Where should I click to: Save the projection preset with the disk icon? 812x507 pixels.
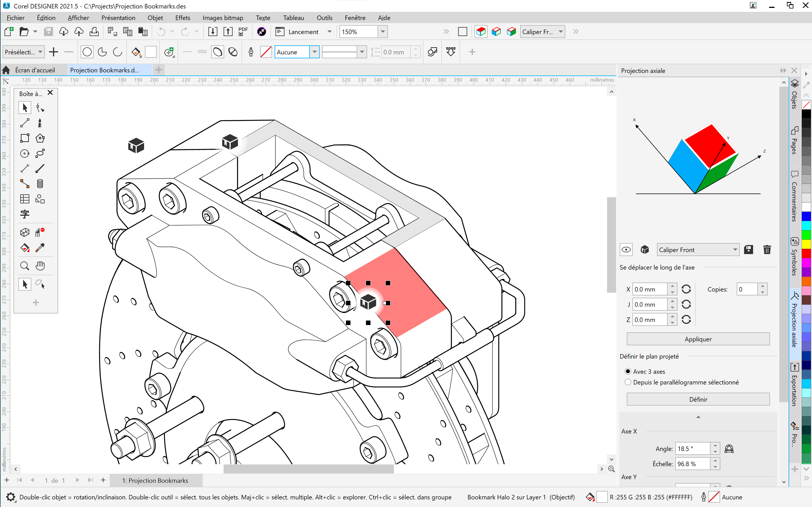point(748,250)
